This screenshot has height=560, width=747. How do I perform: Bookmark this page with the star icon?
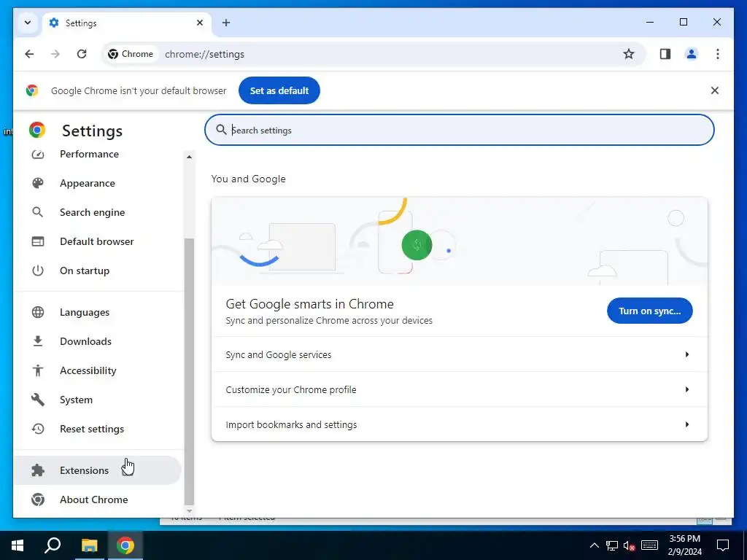[629, 54]
